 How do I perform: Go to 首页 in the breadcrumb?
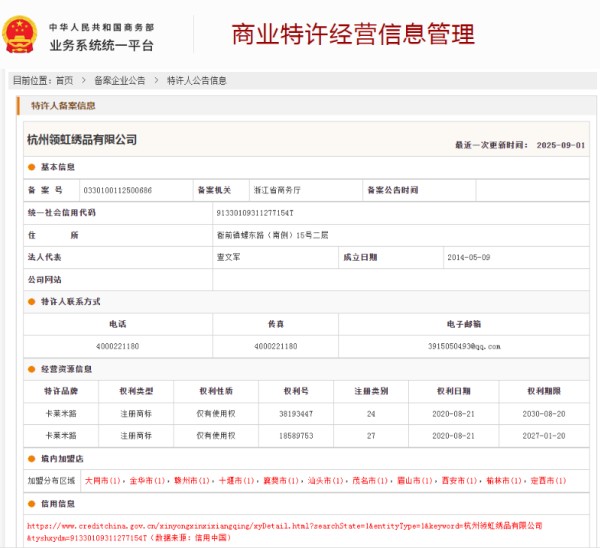pyautogui.click(x=64, y=81)
